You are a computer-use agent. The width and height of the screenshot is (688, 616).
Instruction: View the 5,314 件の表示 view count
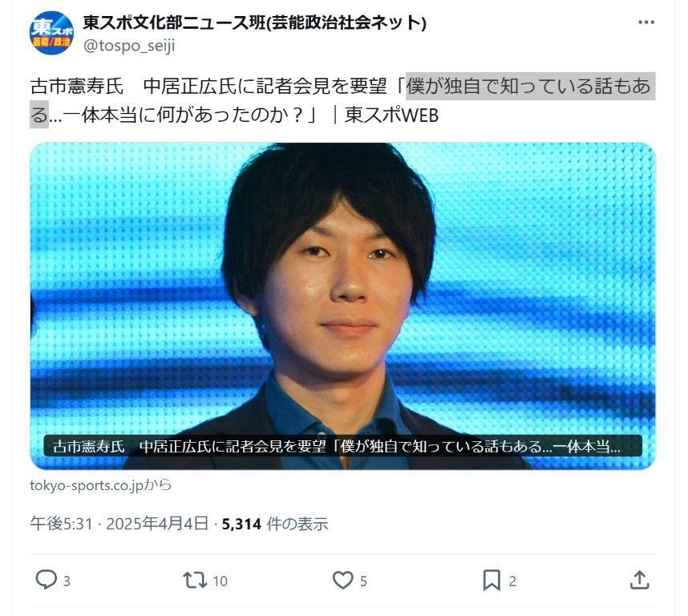pos(275,524)
